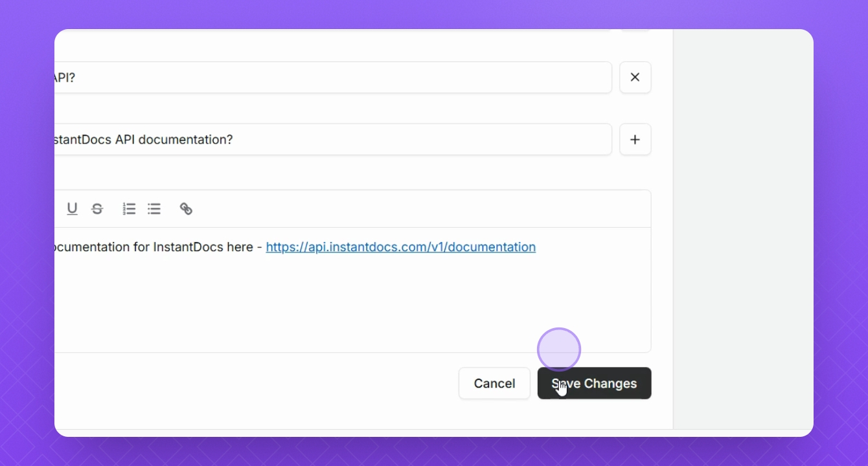Insert a numbered list in the answer
Image resolution: width=868 pixels, height=466 pixels.
[129, 208]
